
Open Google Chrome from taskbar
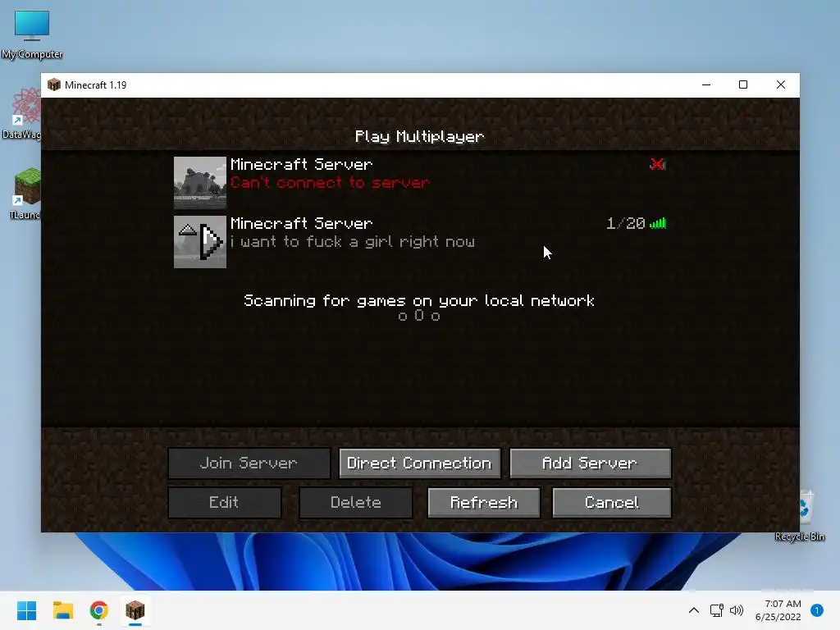pos(98,610)
